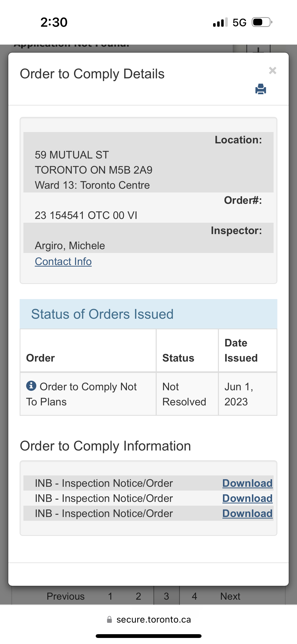Click the info icon beside Order to Comply
The height and width of the screenshot is (644, 297).
pos(31,385)
